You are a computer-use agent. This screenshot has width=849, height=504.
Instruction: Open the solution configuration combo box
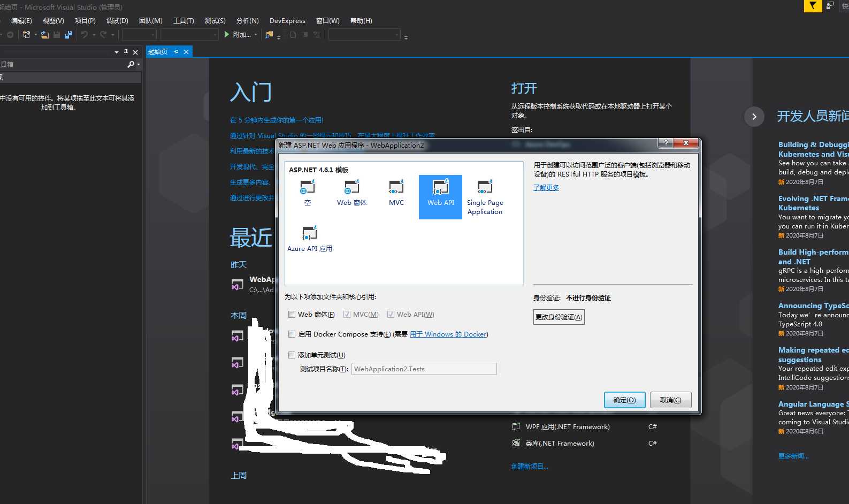tap(139, 35)
